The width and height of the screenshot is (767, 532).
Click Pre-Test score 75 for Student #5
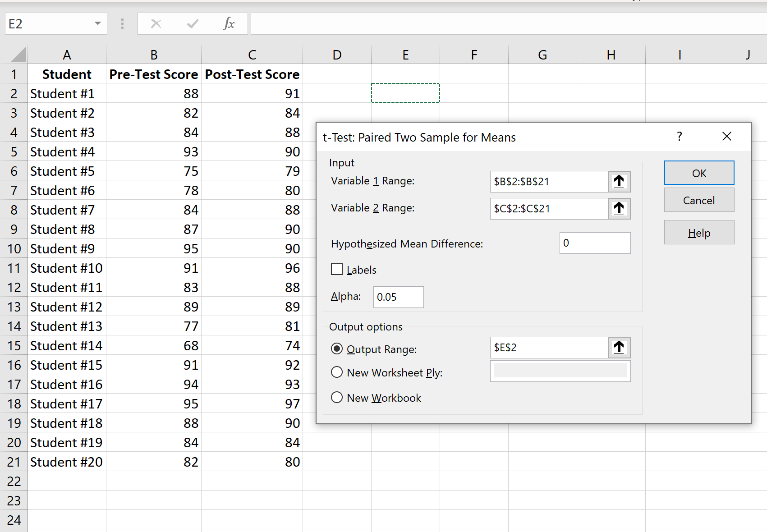[154, 171]
